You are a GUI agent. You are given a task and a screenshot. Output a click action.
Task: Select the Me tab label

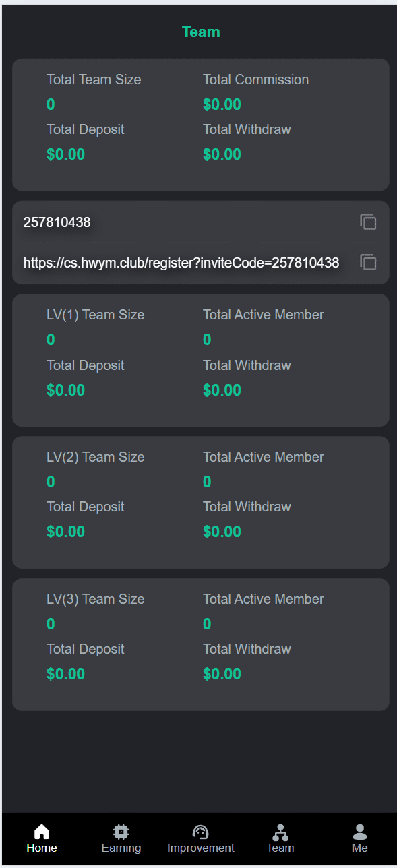360,848
